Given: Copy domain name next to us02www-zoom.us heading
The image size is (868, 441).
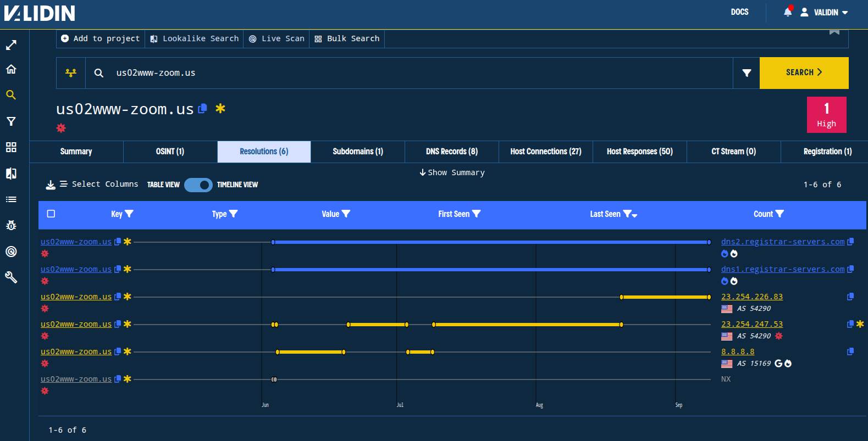Looking at the screenshot, I should [202, 109].
